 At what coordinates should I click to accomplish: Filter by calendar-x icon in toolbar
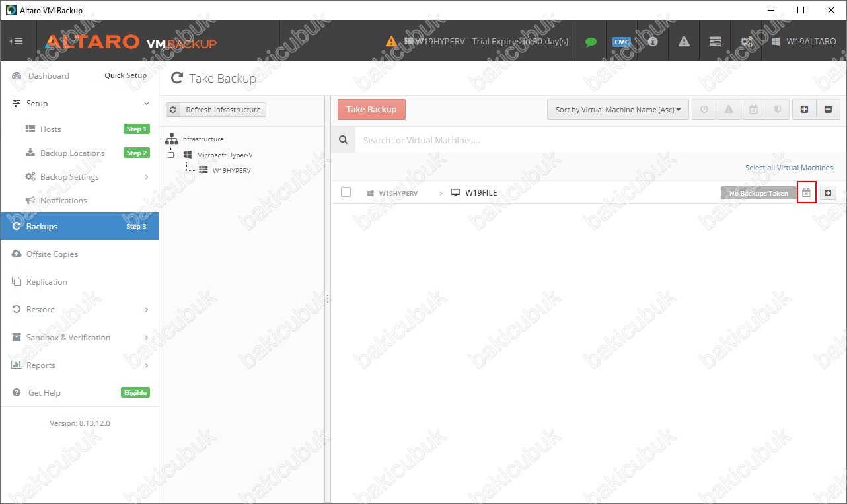point(753,110)
